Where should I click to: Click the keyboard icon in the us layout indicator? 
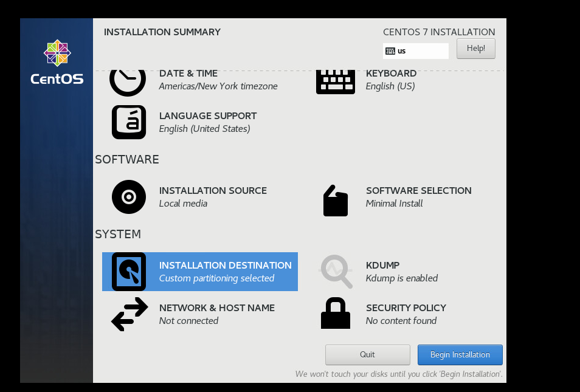click(390, 51)
